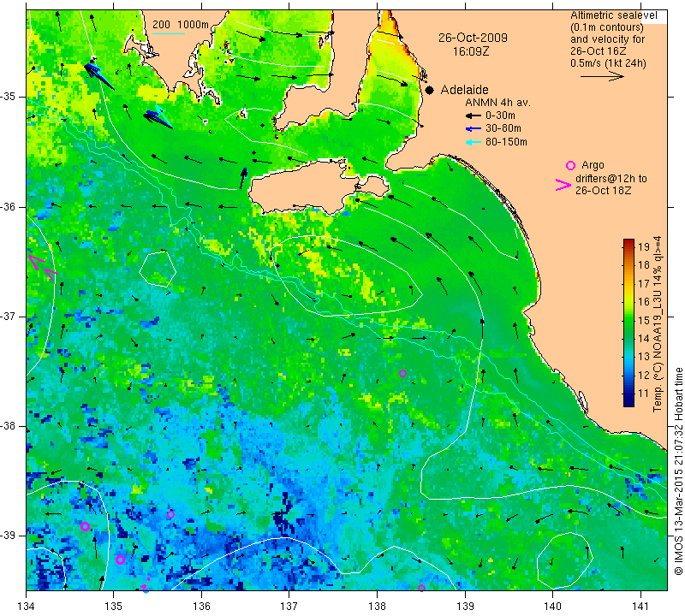Click the dark mooring arrow west of Kangaroo Island
Image resolution: width=685 pixels, height=616 pixels.
pyautogui.click(x=243, y=178)
